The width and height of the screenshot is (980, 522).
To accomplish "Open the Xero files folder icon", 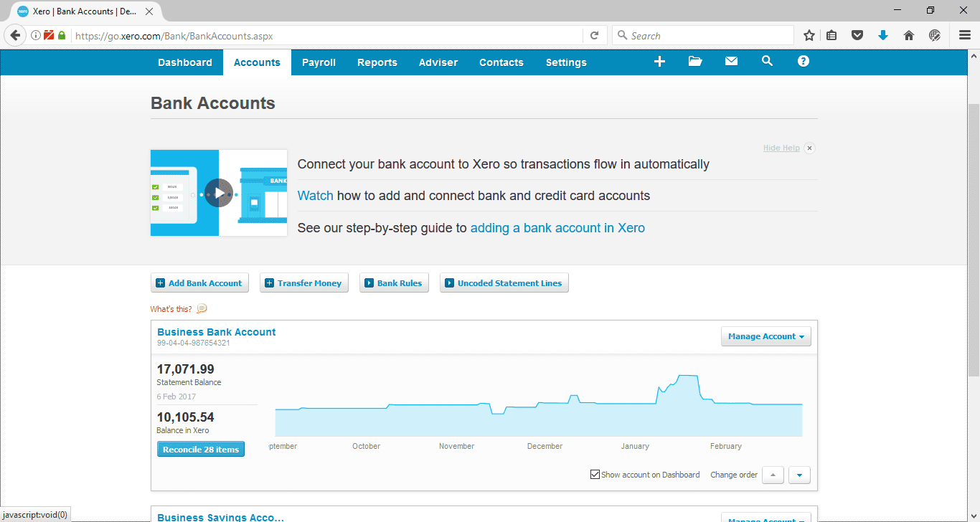I will tap(695, 62).
